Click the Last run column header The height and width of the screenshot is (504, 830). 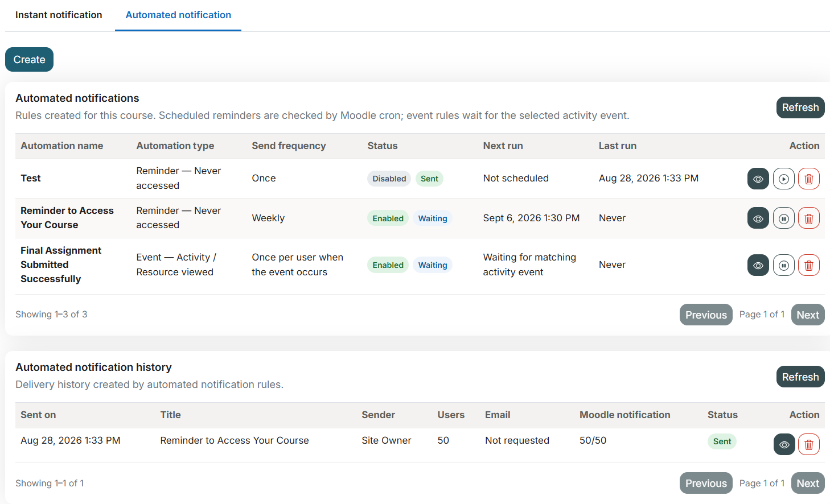click(x=618, y=146)
